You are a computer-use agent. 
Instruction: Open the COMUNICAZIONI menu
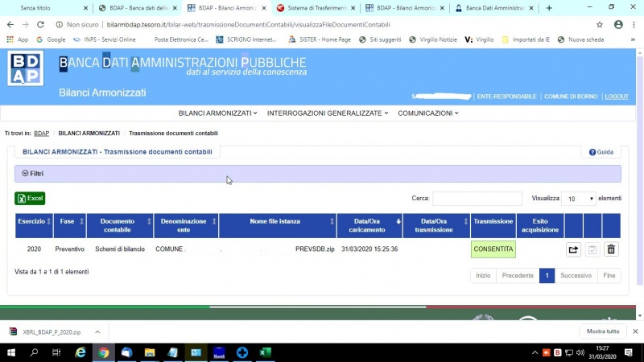428,113
